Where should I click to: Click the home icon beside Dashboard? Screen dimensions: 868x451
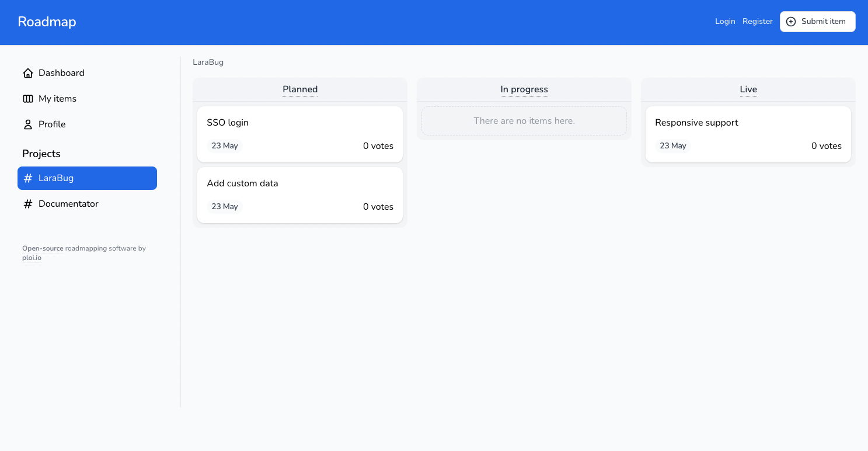pos(28,72)
